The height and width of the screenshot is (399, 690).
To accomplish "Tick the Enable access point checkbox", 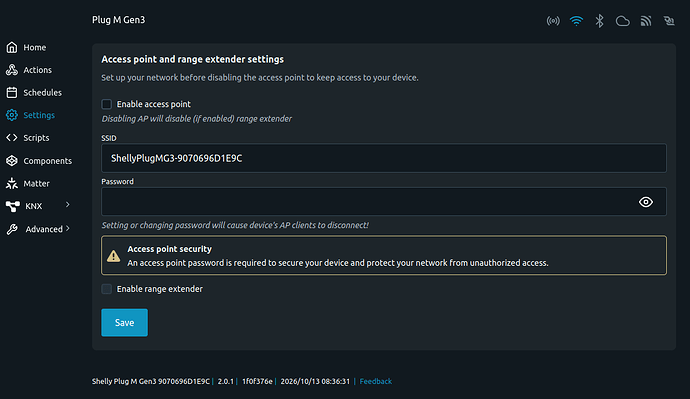I will coord(106,104).
